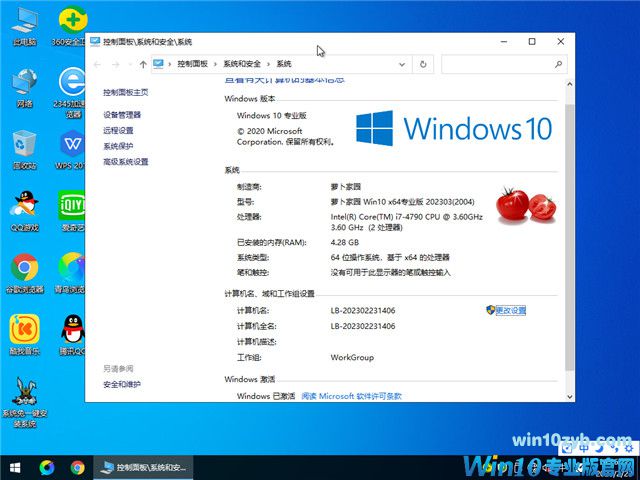Image resolution: width=640 pixels, height=480 pixels.
Task: Open the colorful browser icon beside Chrome
Action: tap(71, 273)
